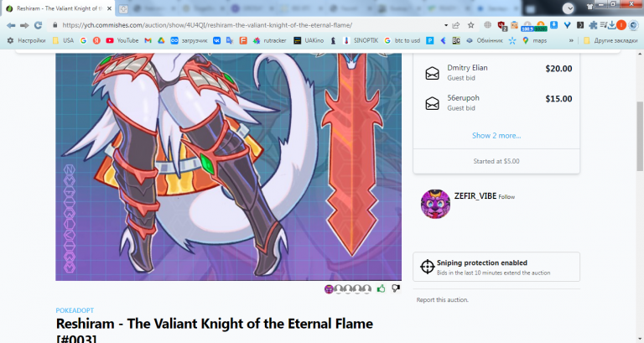Click the address bar URL
644x343 pixels.
tap(207, 25)
